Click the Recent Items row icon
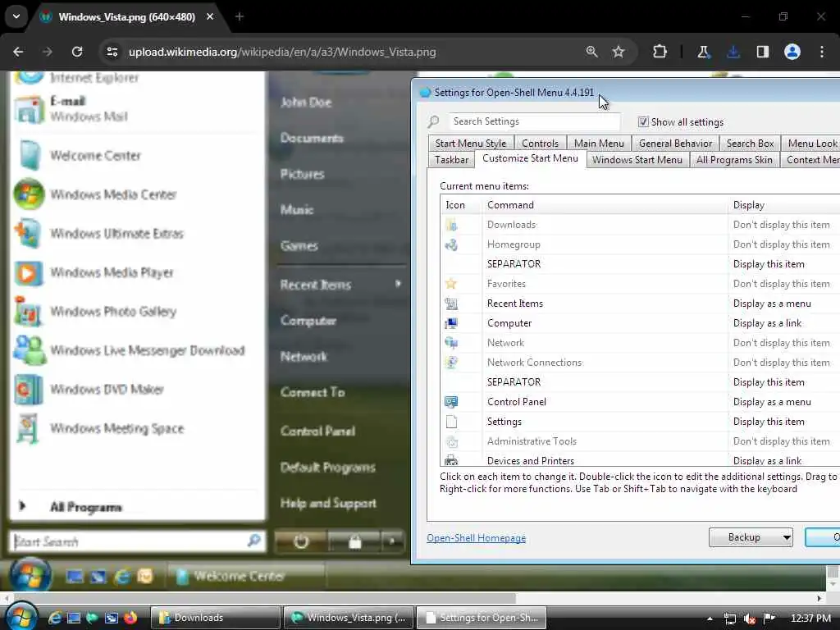The width and height of the screenshot is (840, 630). 451,304
